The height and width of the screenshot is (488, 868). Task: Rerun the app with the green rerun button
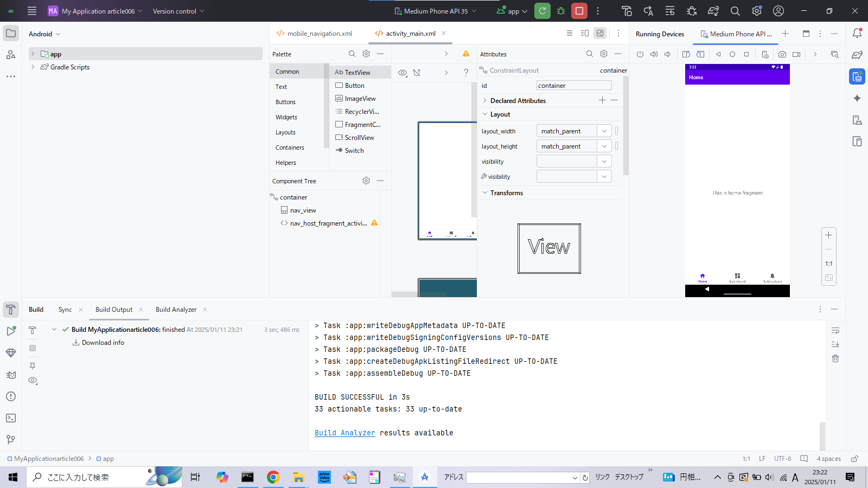[x=542, y=11]
